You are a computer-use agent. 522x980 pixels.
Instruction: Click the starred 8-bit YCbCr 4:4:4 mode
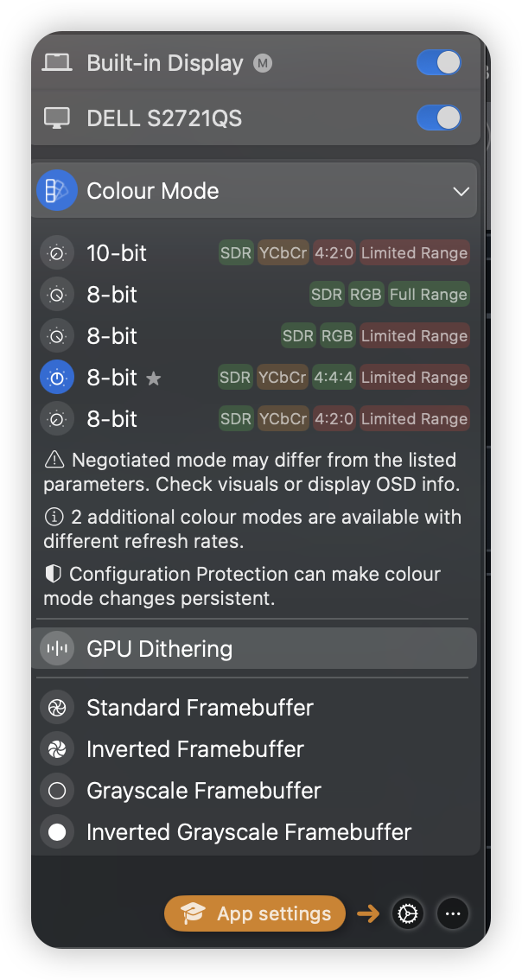[255, 378]
